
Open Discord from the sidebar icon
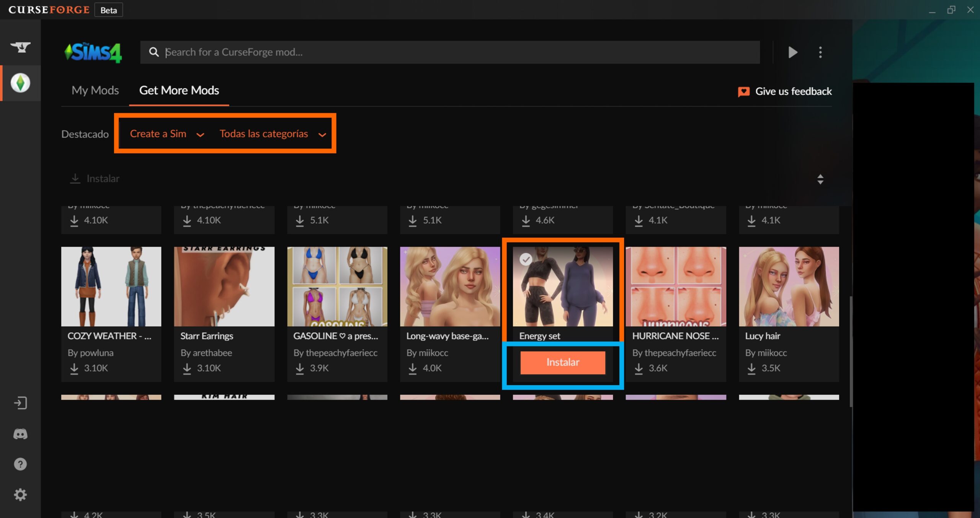click(x=20, y=434)
